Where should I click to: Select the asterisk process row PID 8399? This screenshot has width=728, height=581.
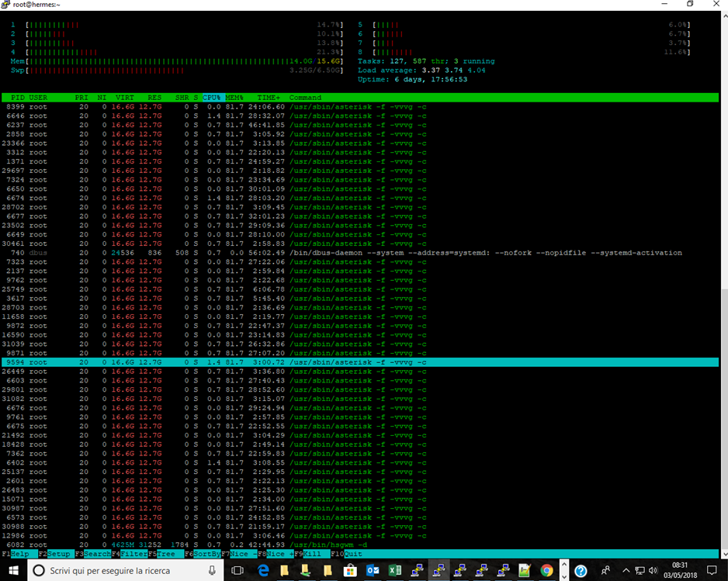(x=360, y=107)
